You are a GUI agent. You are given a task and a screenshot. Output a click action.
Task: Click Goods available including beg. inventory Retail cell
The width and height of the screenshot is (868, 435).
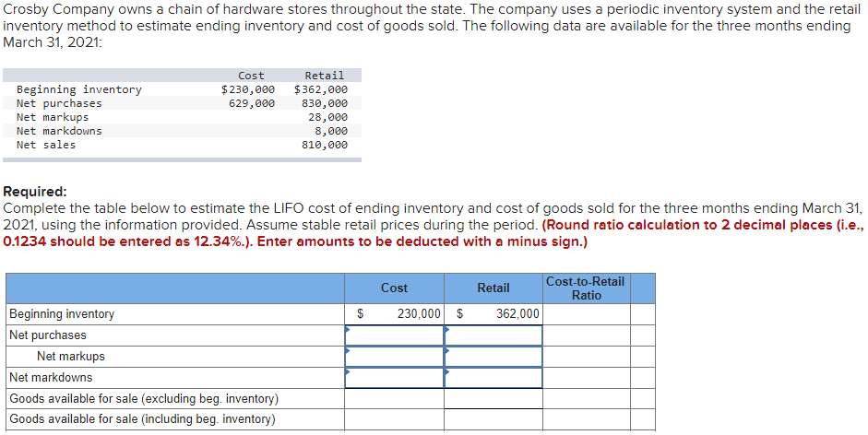click(493, 419)
